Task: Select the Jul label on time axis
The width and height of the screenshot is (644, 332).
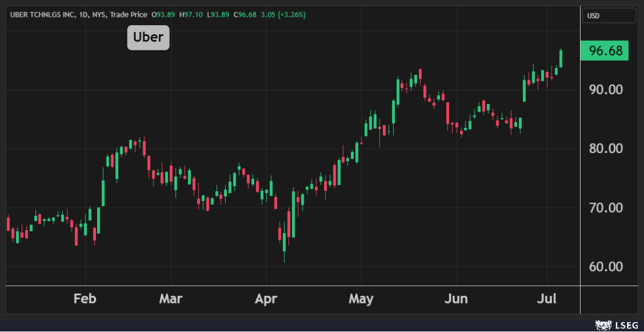Action: coord(547,299)
